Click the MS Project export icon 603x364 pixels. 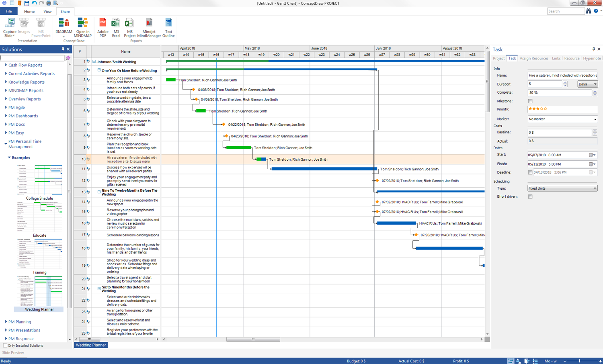(129, 24)
